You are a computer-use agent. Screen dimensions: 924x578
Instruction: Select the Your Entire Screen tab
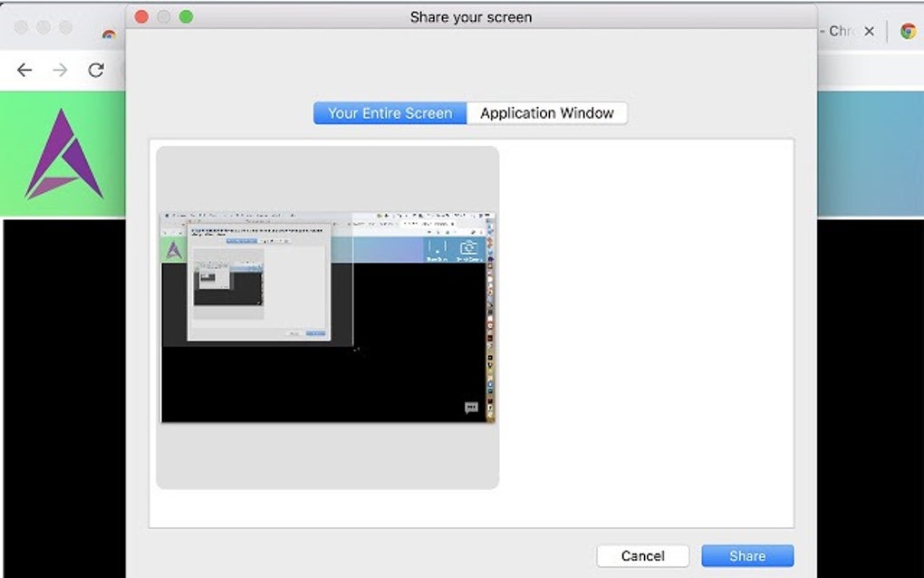[389, 112]
